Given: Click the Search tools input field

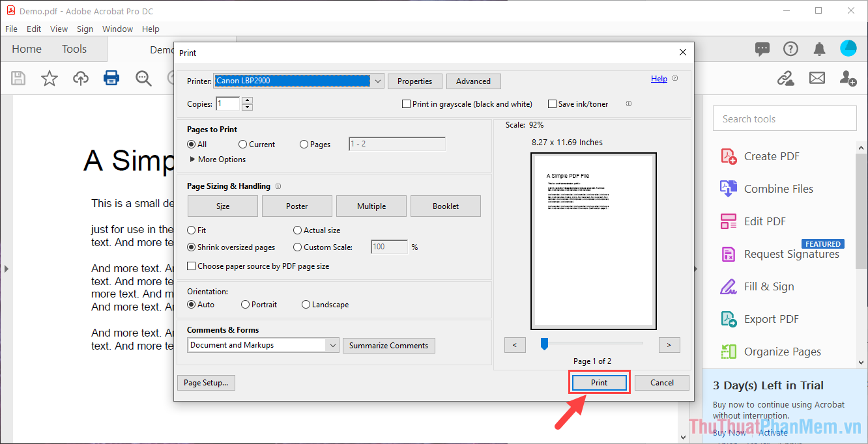Looking at the screenshot, I should coord(785,118).
